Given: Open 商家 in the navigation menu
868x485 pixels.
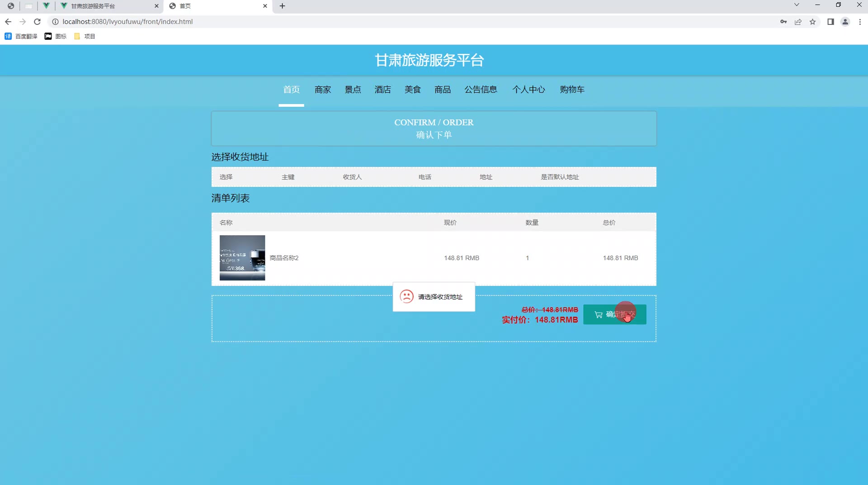Looking at the screenshot, I should point(323,90).
